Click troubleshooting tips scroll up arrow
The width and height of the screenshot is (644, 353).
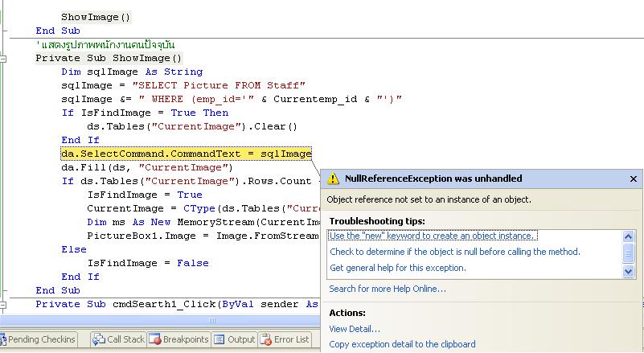(x=628, y=236)
